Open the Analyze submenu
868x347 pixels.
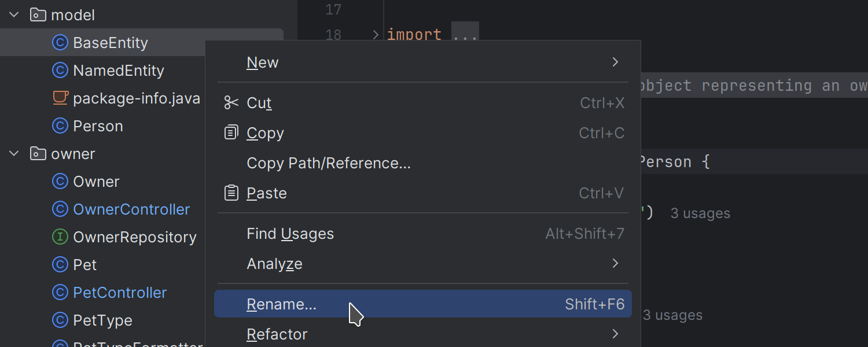[275, 263]
